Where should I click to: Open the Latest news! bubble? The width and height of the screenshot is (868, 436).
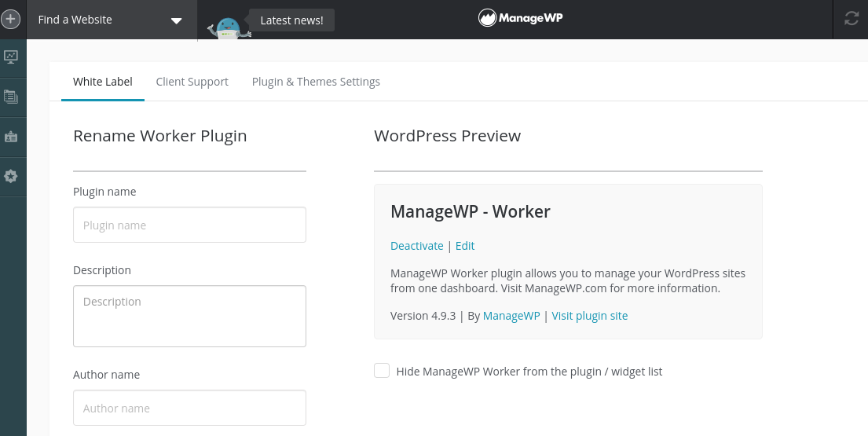coord(291,20)
